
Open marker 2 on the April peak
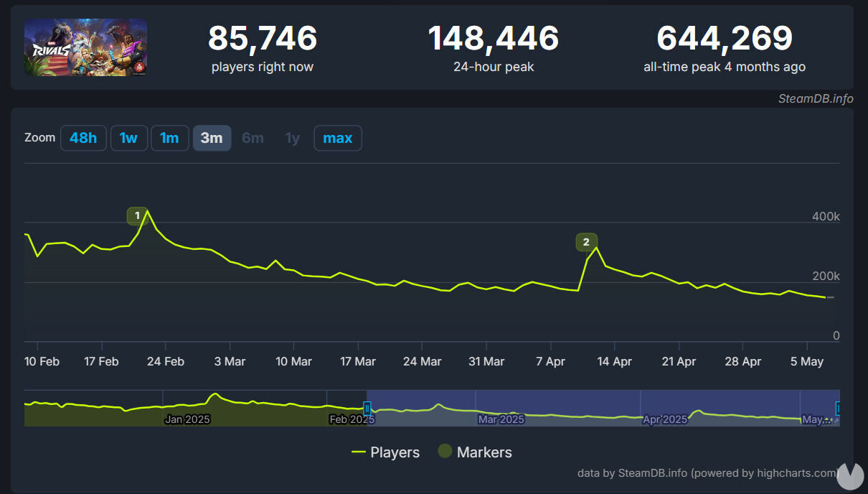[586, 242]
